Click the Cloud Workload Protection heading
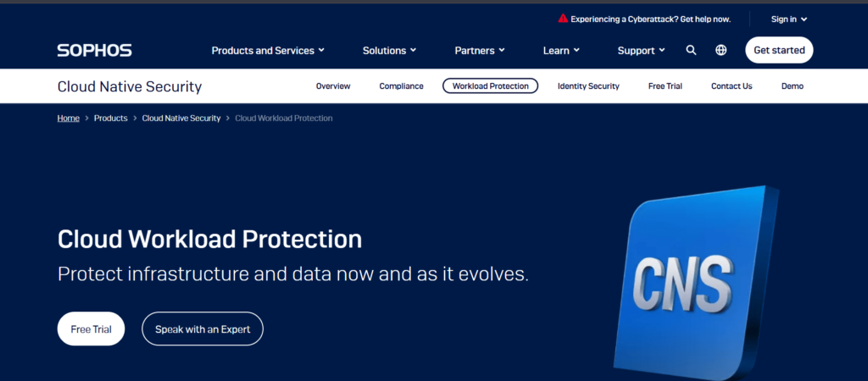The height and width of the screenshot is (381, 868). tap(210, 239)
